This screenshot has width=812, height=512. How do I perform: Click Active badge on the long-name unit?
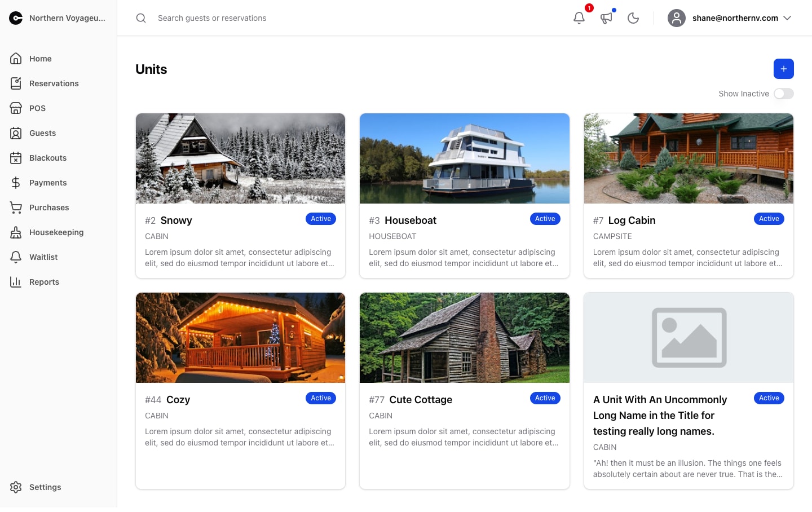click(769, 398)
